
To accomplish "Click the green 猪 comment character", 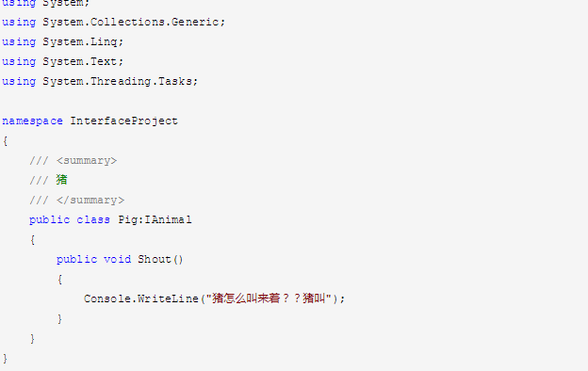I will pyautogui.click(x=62, y=180).
